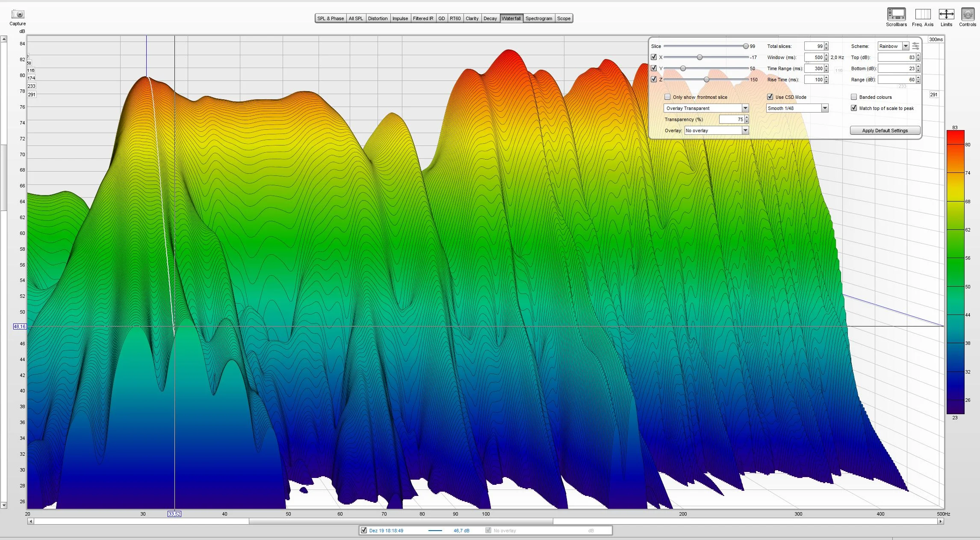Open the Clarity tab
Viewport: 980px width, 540px height.
point(472,18)
